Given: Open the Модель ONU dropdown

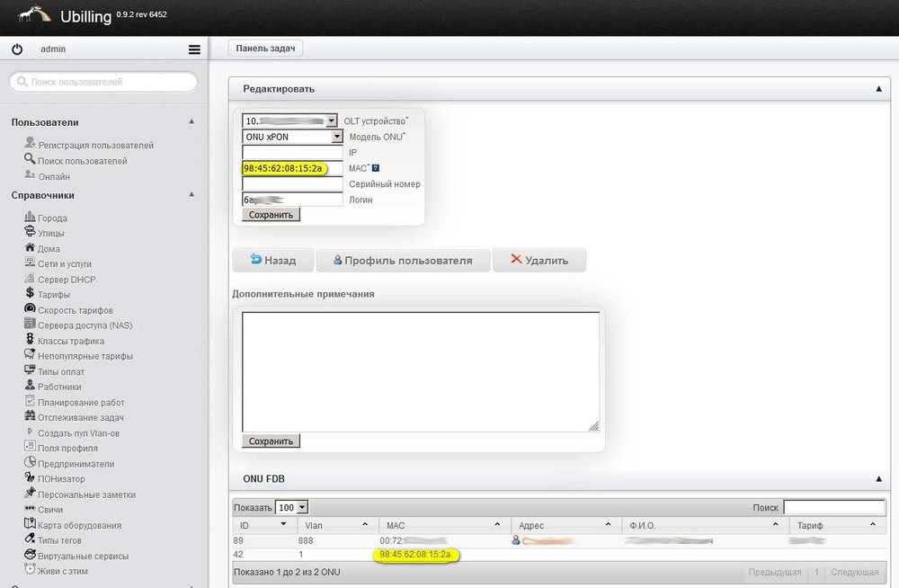Looking at the screenshot, I should (x=337, y=137).
